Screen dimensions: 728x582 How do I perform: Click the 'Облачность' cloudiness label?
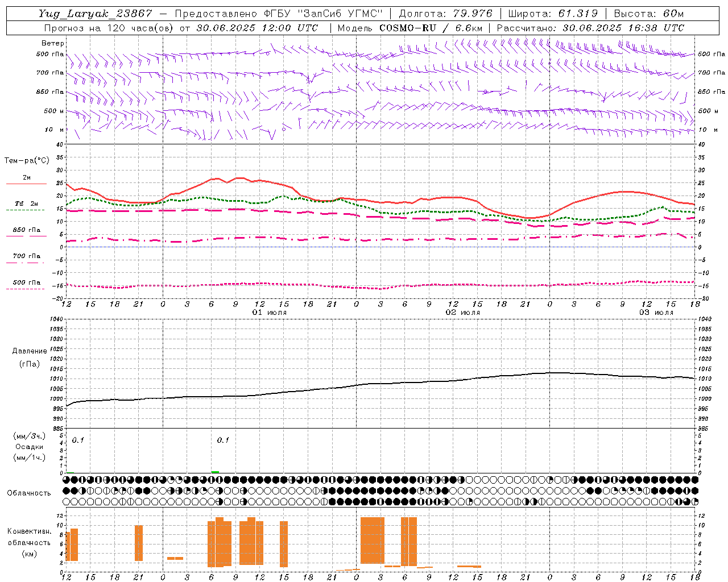[x=29, y=493]
